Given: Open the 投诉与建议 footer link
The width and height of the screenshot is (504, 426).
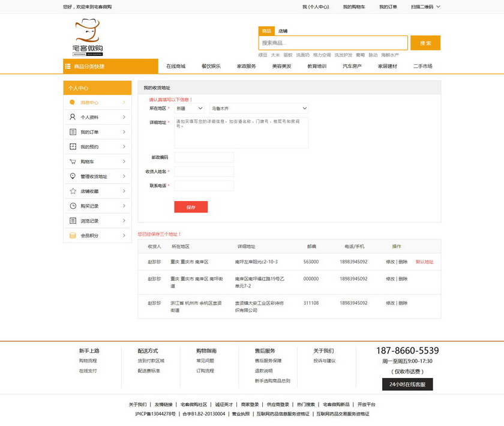Looking at the screenshot, I should point(325,361).
